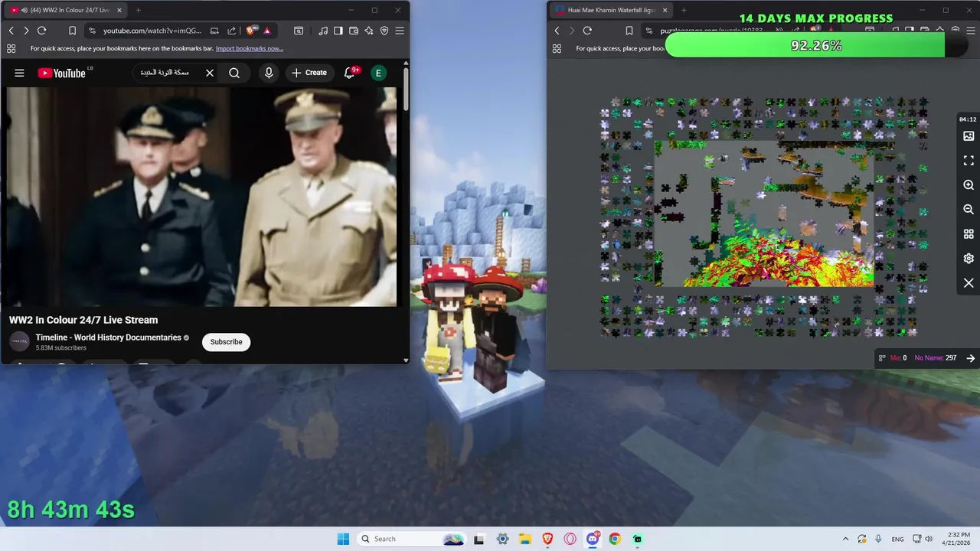The width and height of the screenshot is (980, 551).
Task: Click the WW2 video player
Action: pos(201,197)
